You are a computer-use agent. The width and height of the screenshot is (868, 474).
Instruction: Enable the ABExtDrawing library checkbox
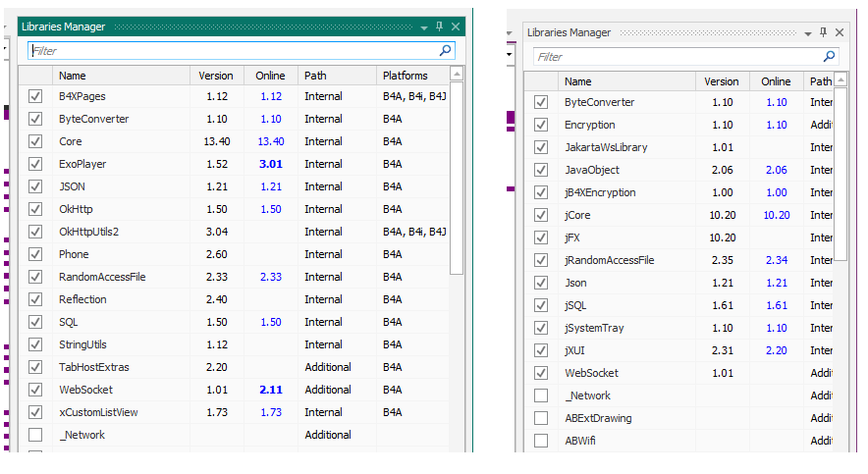coord(541,418)
